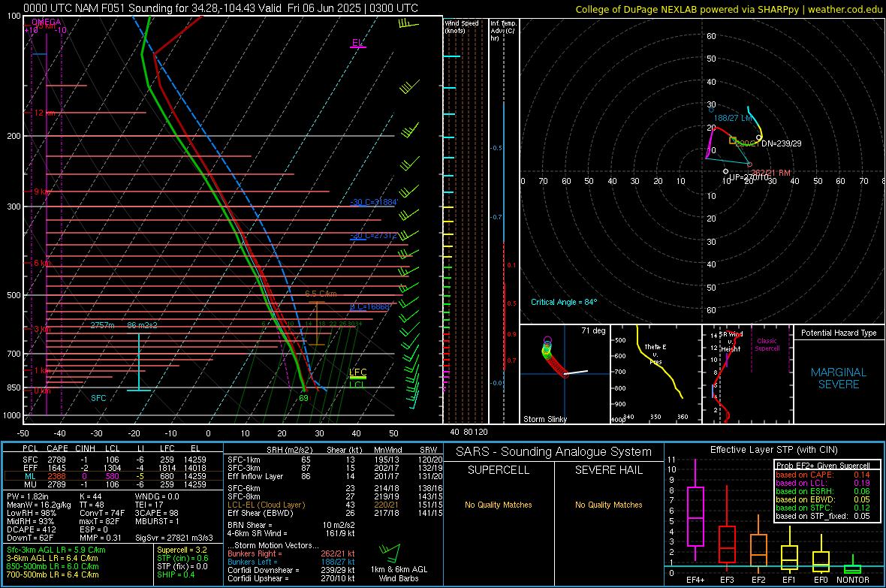Click the 850-500mb LR = 6.0 C/km line

pos(53,566)
